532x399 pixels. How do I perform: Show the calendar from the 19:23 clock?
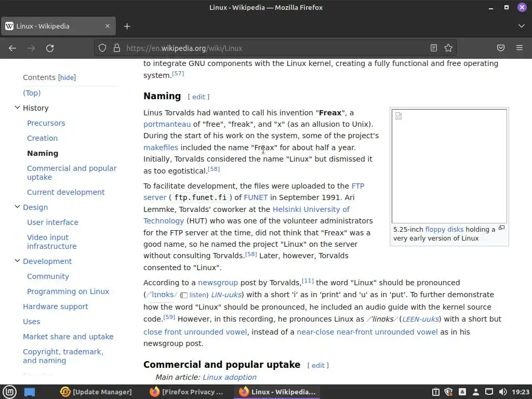(521, 392)
